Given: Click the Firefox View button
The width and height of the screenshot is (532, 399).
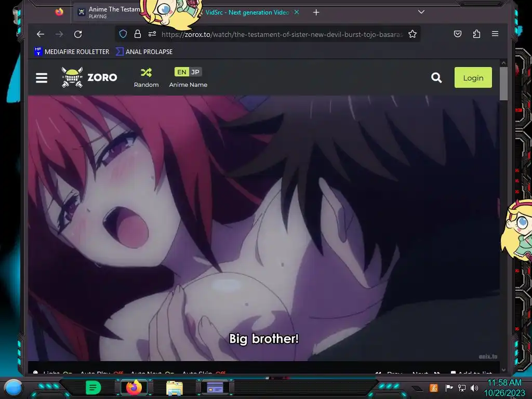Looking at the screenshot, I should pyautogui.click(x=59, y=12).
